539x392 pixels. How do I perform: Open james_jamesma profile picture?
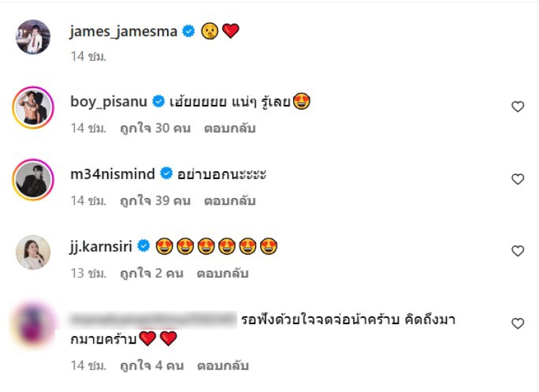tap(33, 37)
